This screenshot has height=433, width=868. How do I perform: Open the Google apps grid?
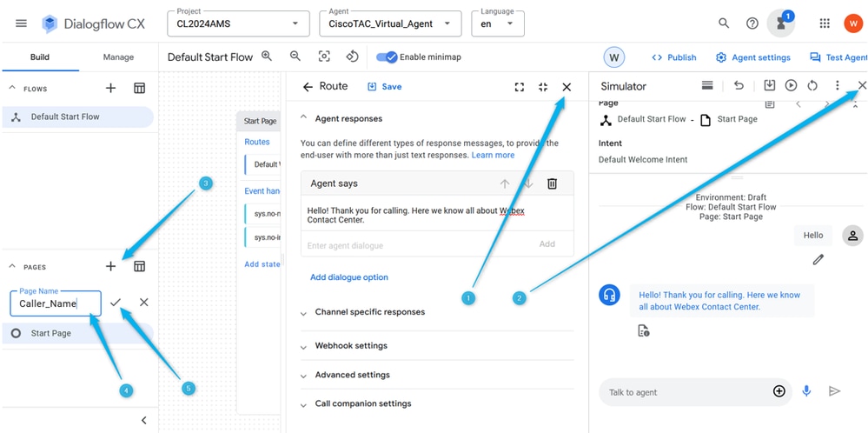point(825,23)
